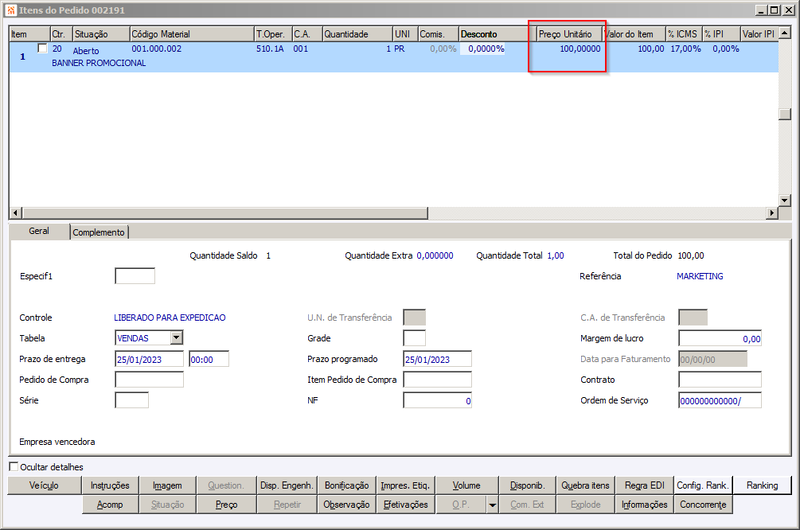Click the 0,0000% discount cell
The width and height of the screenshot is (800, 530).
click(484, 48)
